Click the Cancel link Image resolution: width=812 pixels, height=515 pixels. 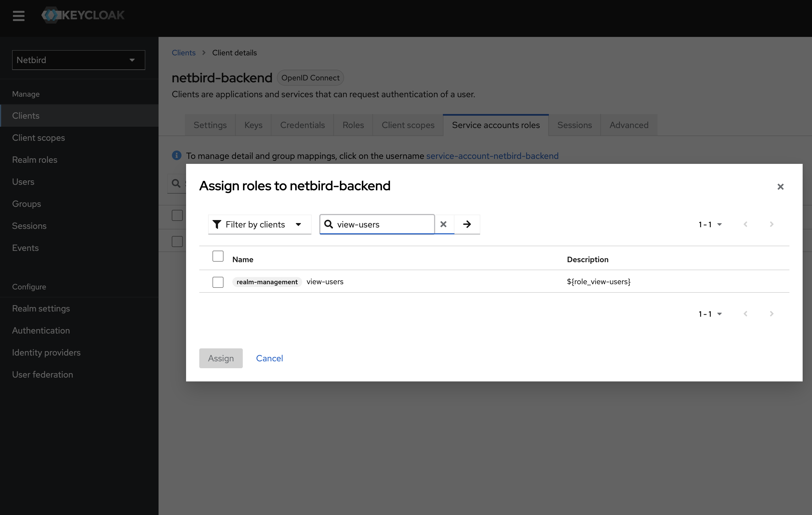point(269,358)
